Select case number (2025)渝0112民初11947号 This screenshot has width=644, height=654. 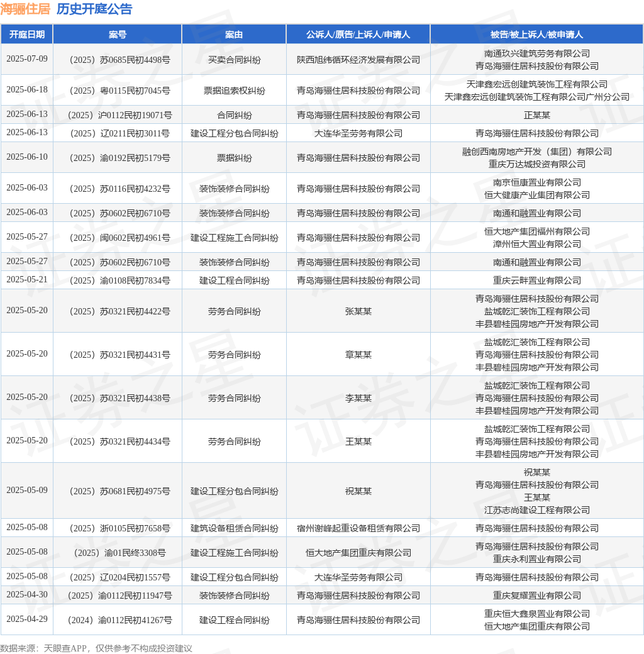tap(119, 596)
